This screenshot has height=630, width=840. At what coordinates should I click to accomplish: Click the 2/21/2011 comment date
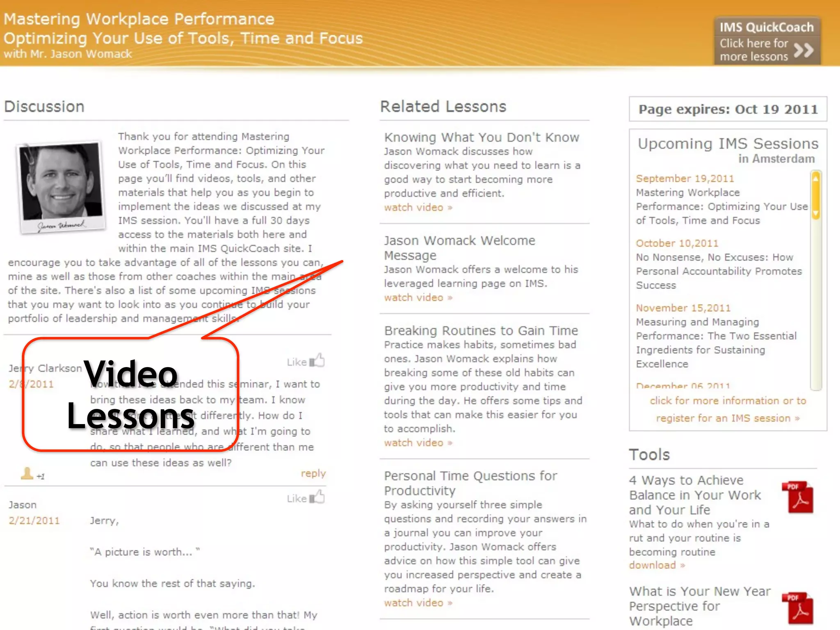click(34, 520)
